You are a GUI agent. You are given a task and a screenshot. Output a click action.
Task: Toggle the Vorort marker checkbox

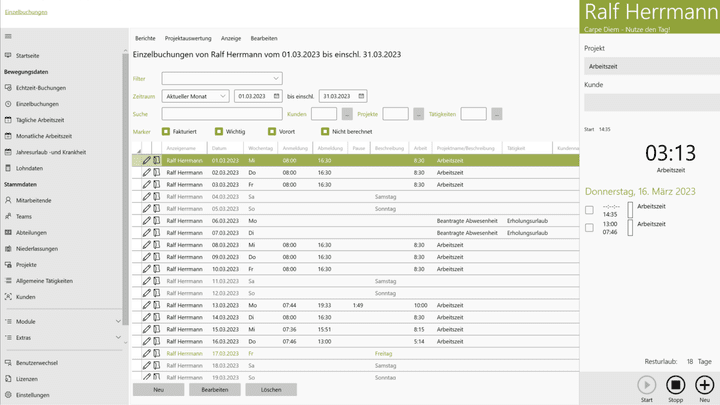click(x=272, y=131)
